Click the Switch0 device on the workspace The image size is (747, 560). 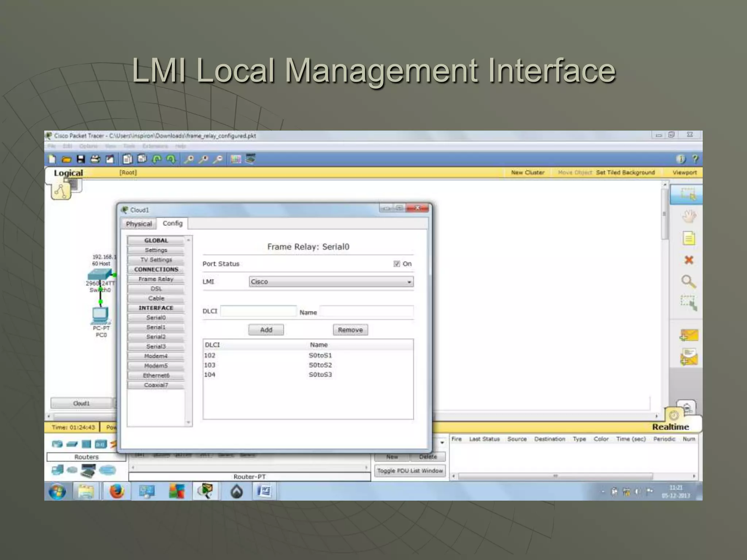click(x=100, y=275)
